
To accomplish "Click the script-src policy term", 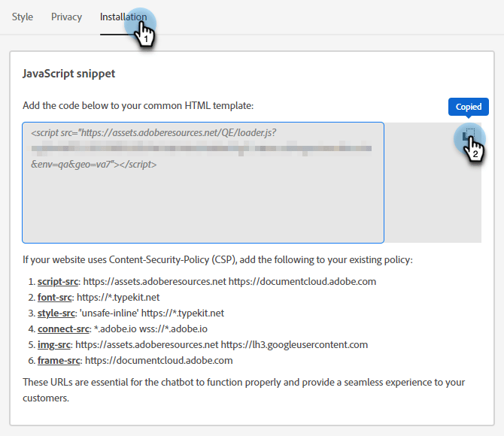I will point(58,282).
